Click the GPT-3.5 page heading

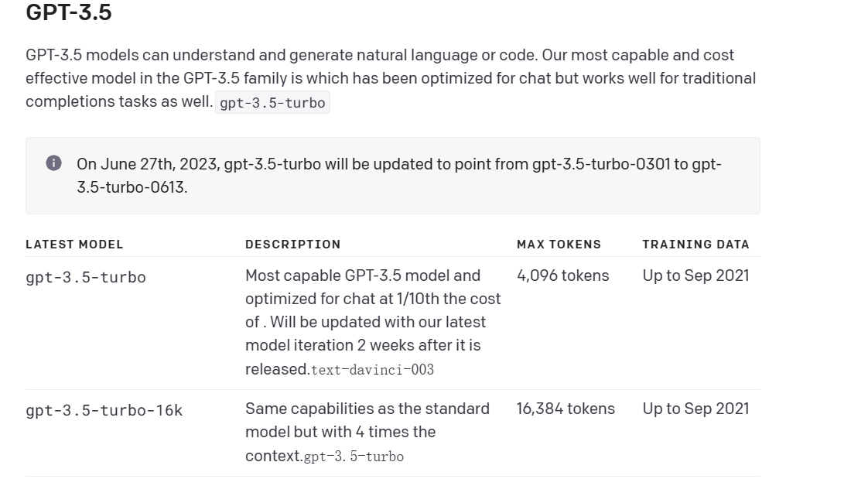(68, 12)
